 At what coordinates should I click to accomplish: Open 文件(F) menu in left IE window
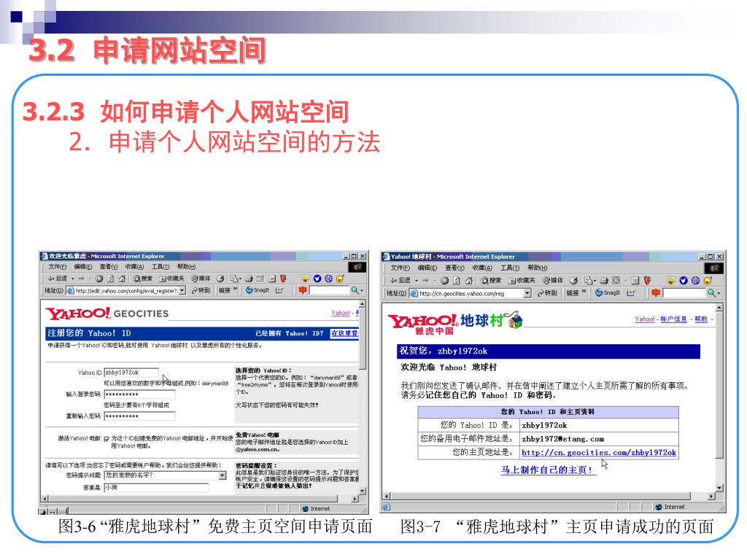pos(57,267)
